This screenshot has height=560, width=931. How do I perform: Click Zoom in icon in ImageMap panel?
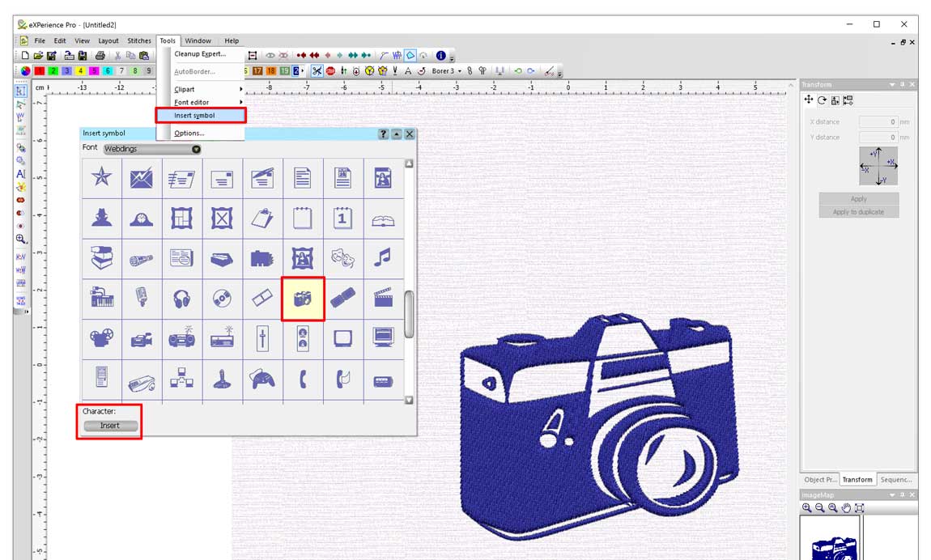[806, 507]
